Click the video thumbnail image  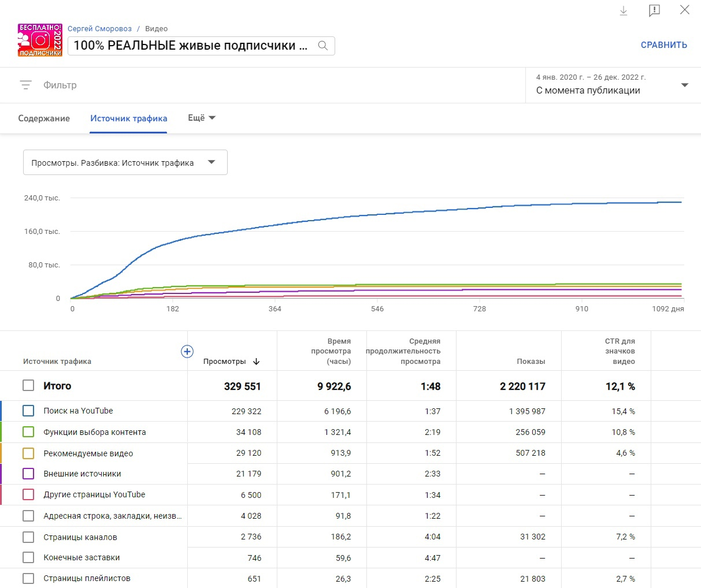40,40
